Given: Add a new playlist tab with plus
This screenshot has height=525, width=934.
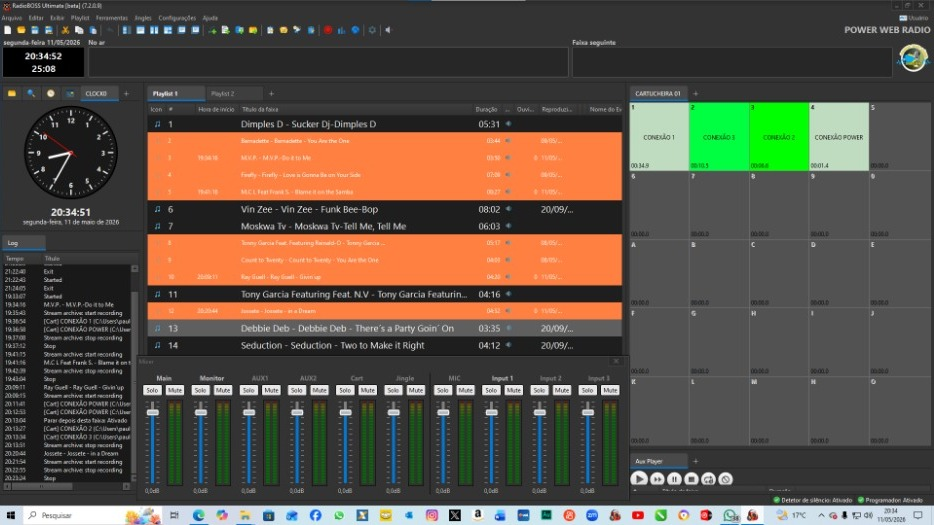Looking at the screenshot, I should pos(271,94).
